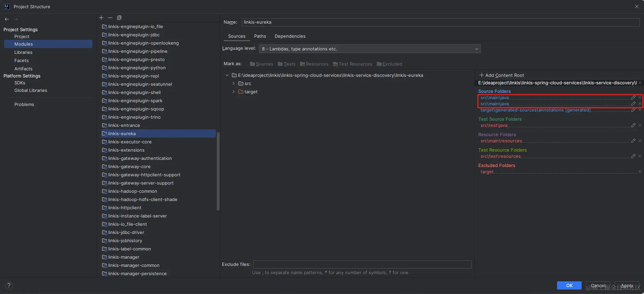Select the target folder in content tree
Image resolution: width=644 pixels, height=294 pixels.
pos(248,92)
